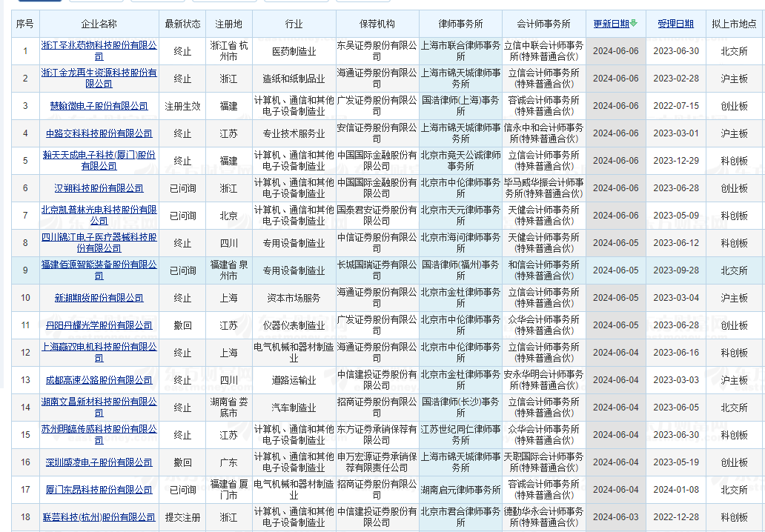The width and height of the screenshot is (765, 532).
Task: Click 注册生效 status in row 3
Action: tap(182, 106)
